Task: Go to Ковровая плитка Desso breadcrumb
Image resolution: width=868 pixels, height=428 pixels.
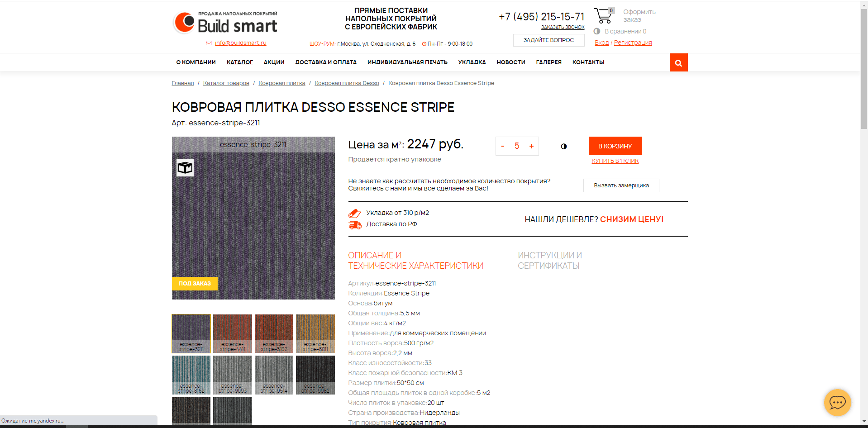Action: [347, 83]
